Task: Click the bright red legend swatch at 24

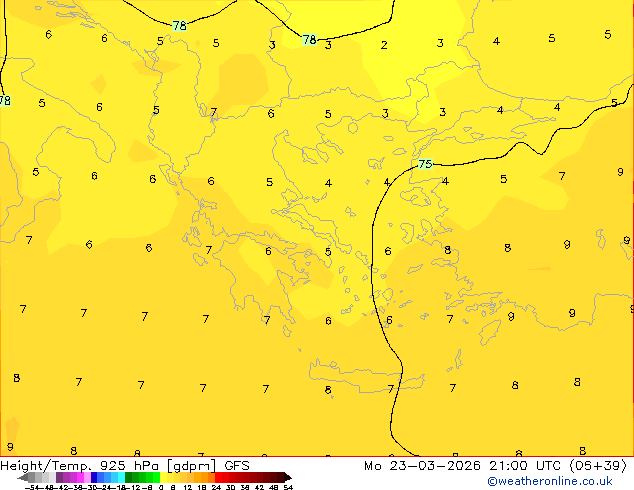Action: coord(218,477)
